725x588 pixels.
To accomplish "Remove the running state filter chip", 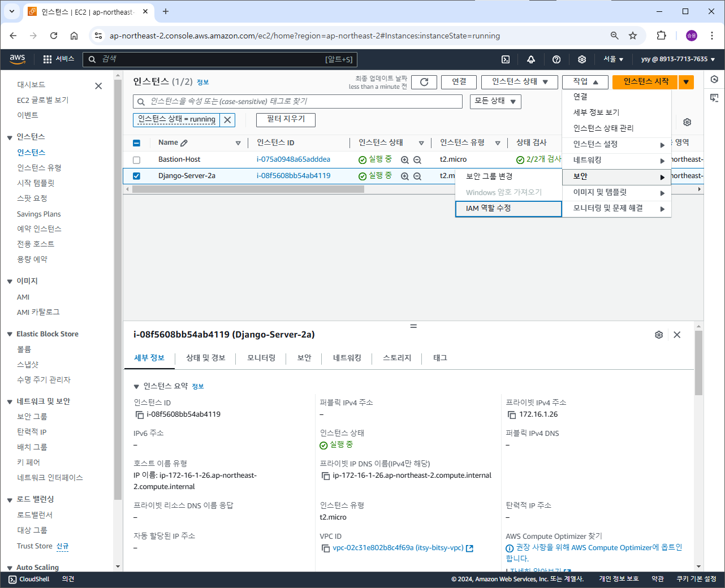I will (x=227, y=120).
